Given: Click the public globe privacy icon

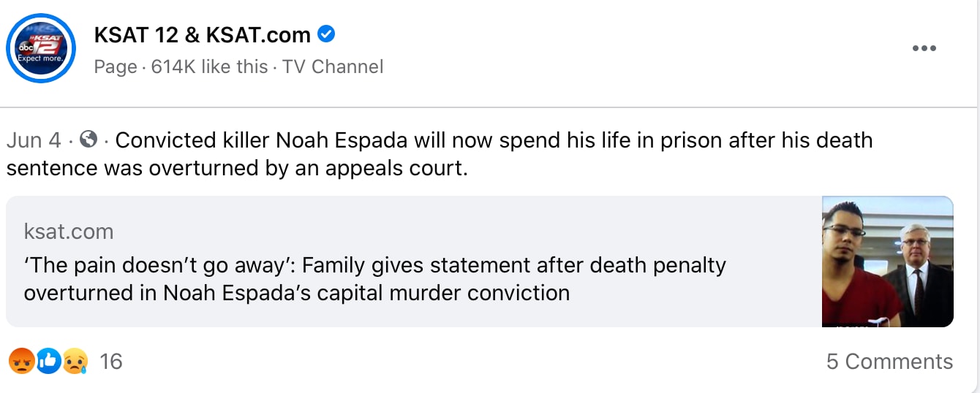Looking at the screenshot, I should [88, 140].
